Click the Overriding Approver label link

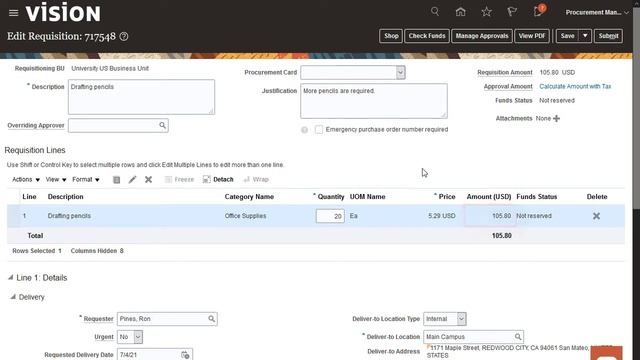[36, 125]
